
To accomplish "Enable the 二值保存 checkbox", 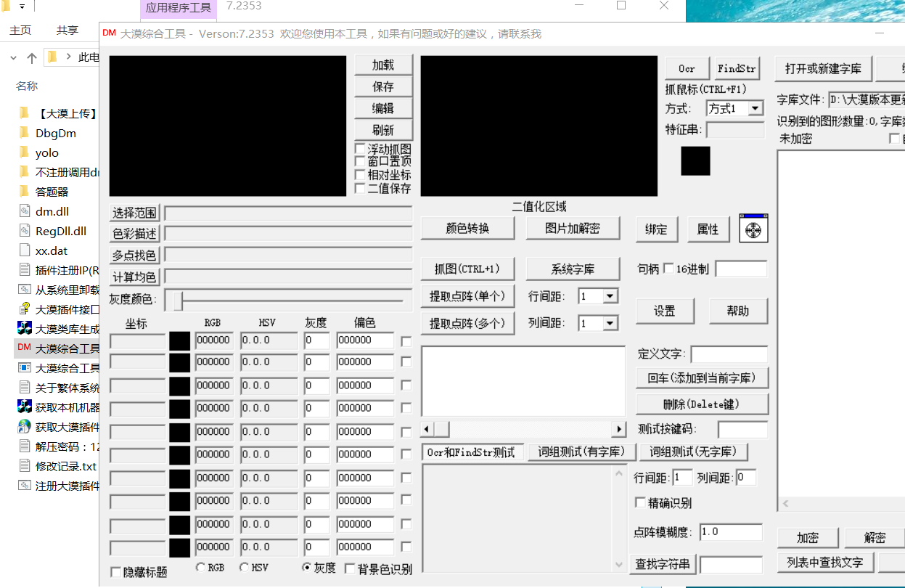I will 360,188.
